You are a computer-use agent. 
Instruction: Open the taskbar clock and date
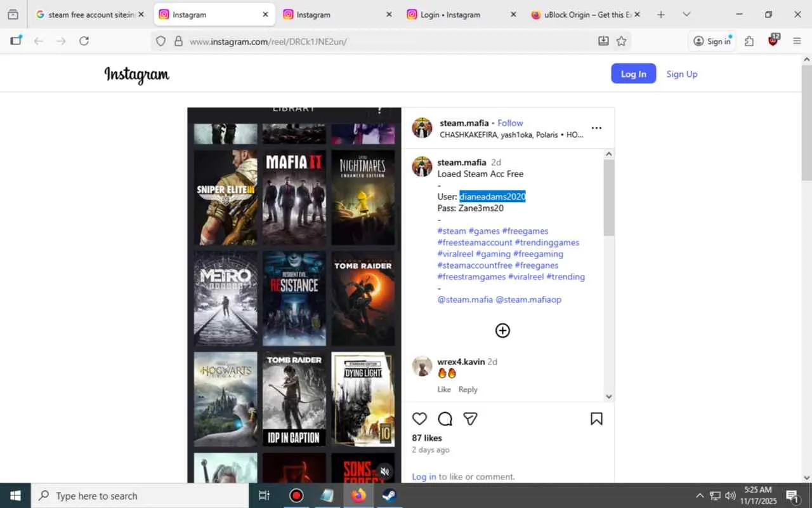pyautogui.click(x=757, y=496)
